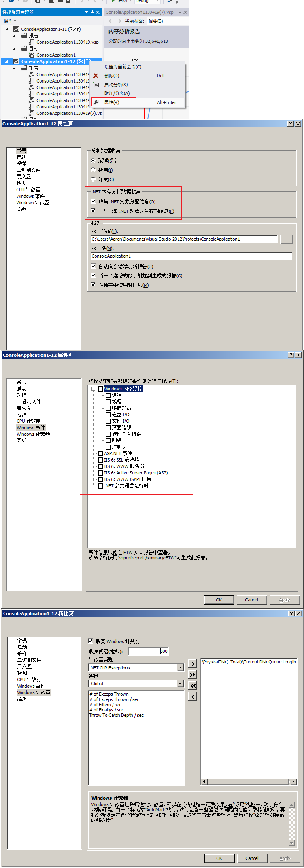Click the single left-arrow remove counter button
Viewport: 304px width, 868px height.
click(193, 697)
